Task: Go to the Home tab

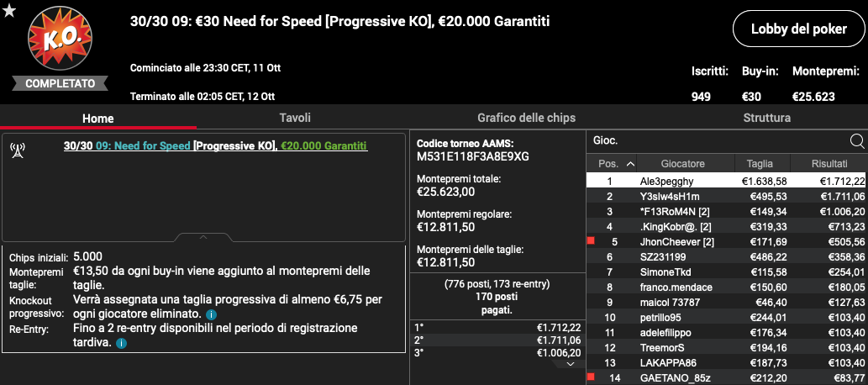Action: coord(98,119)
